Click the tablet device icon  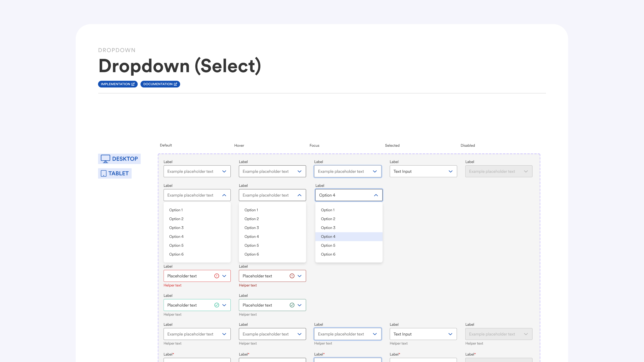click(103, 173)
